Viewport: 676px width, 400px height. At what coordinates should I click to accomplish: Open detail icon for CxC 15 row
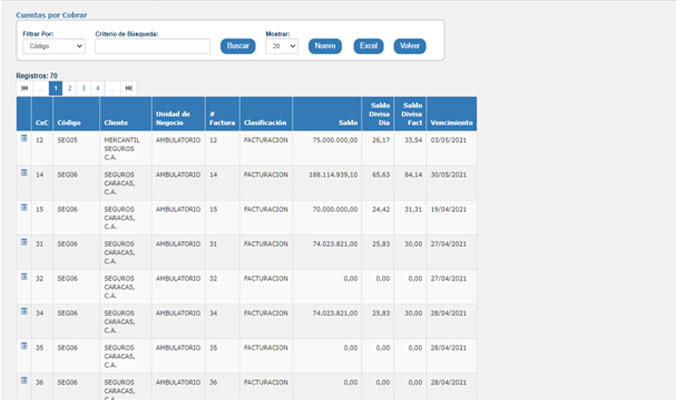pyautogui.click(x=24, y=208)
